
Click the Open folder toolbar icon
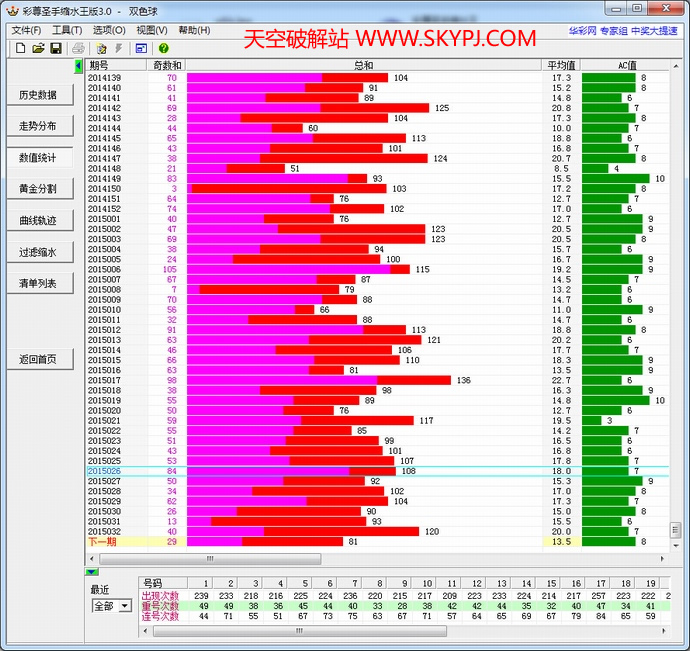tap(38, 48)
